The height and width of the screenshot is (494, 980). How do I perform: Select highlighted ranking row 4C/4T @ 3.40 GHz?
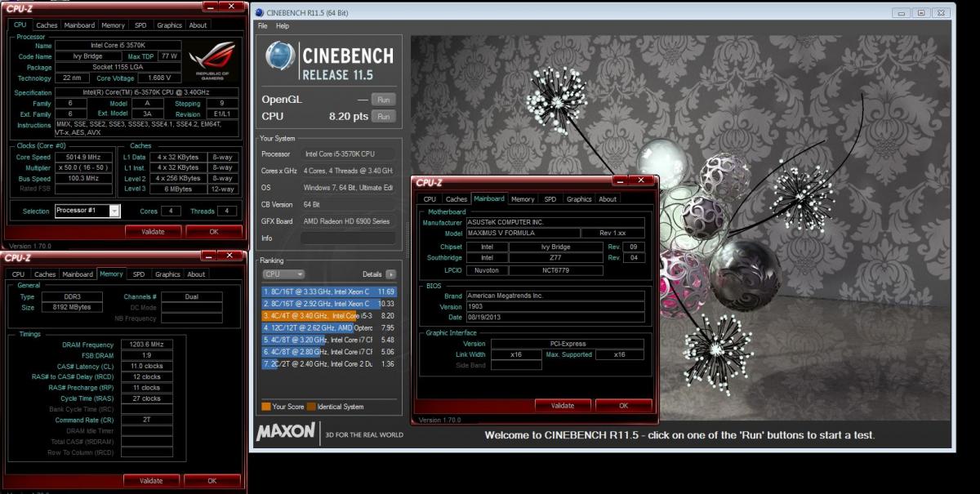(328, 315)
